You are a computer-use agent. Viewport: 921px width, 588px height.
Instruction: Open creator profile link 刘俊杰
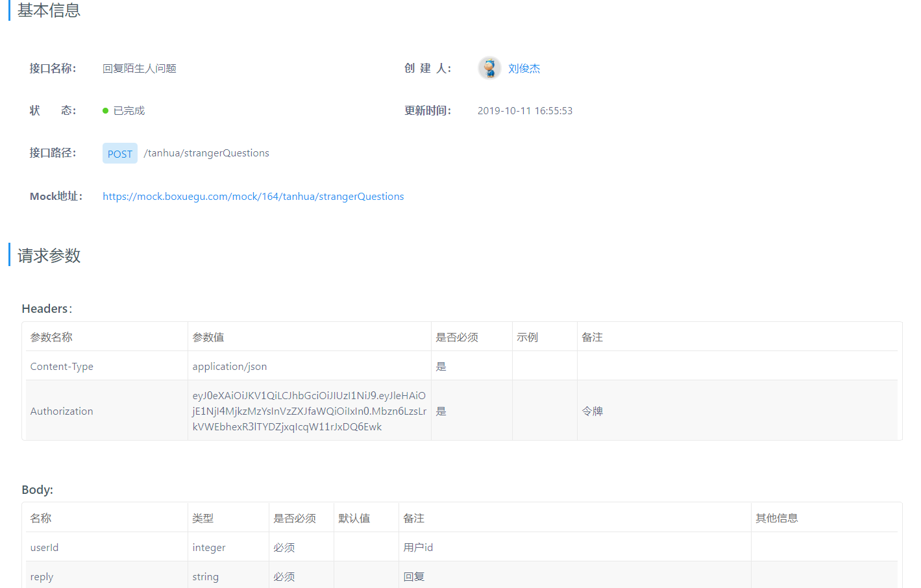pyautogui.click(x=524, y=68)
